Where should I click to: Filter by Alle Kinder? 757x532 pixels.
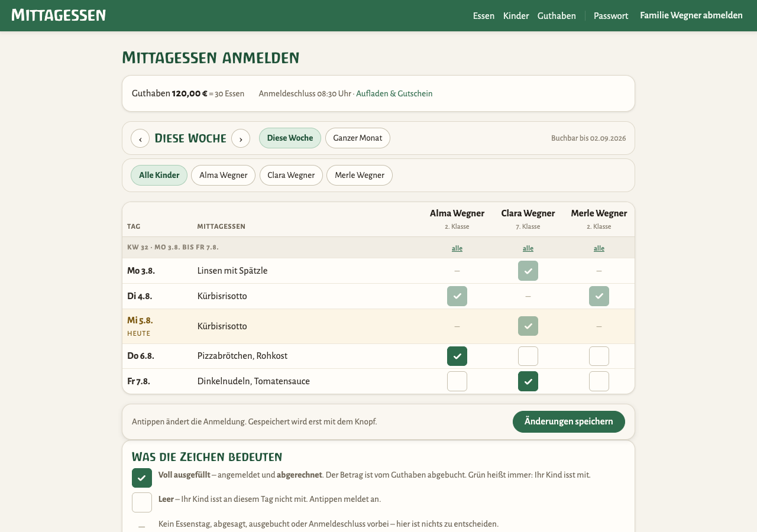(159, 176)
